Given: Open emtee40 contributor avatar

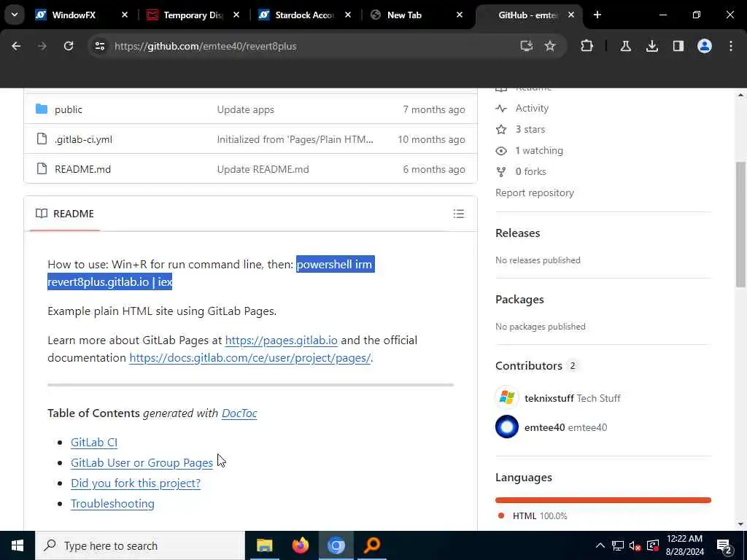Looking at the screenshot, I should click(x=507, y=427).
